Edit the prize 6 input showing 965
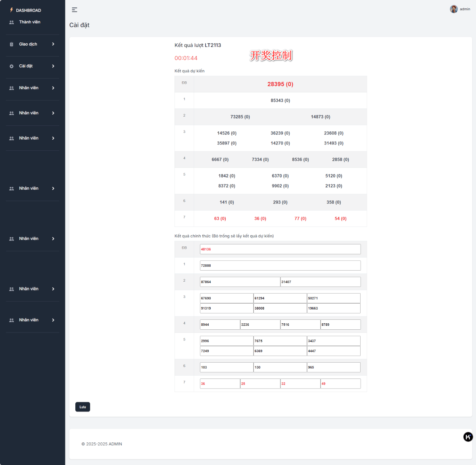The width and height of the screenshot is (476, 465). point(334,367)
